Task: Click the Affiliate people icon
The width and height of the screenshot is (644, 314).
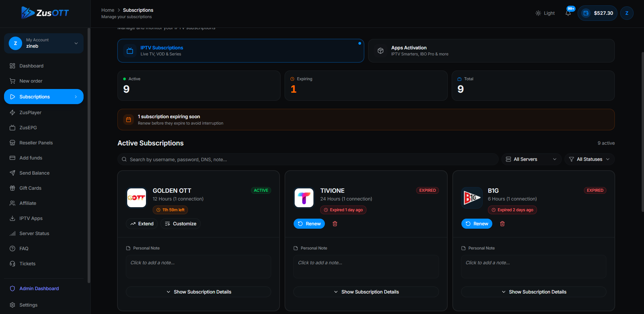Action: pyautogui.click(x=12, y=203)
